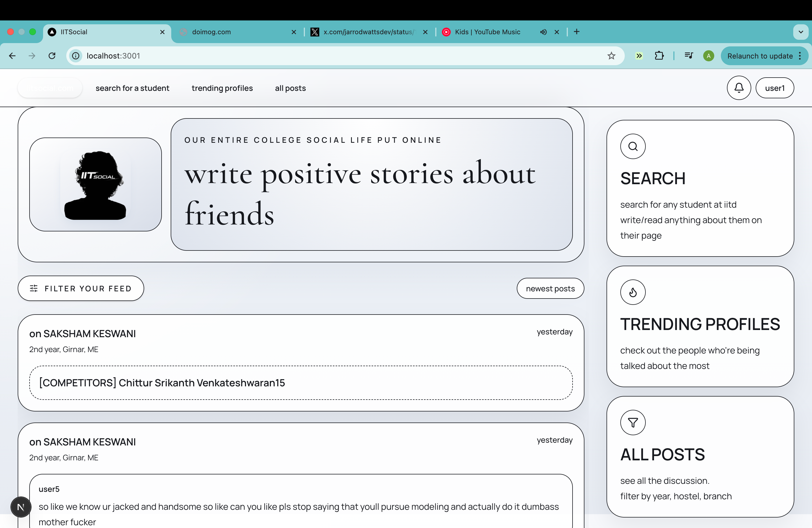The height and width of the screenshot is (528, 812).
Task: Open the user1 account menu
Action: (774, 88)
